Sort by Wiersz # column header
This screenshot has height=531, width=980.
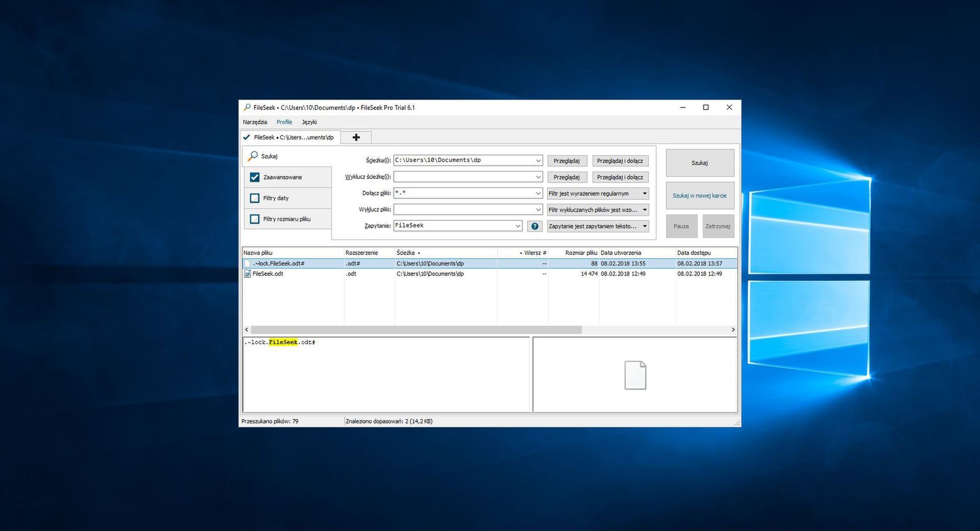pos(522,253)
